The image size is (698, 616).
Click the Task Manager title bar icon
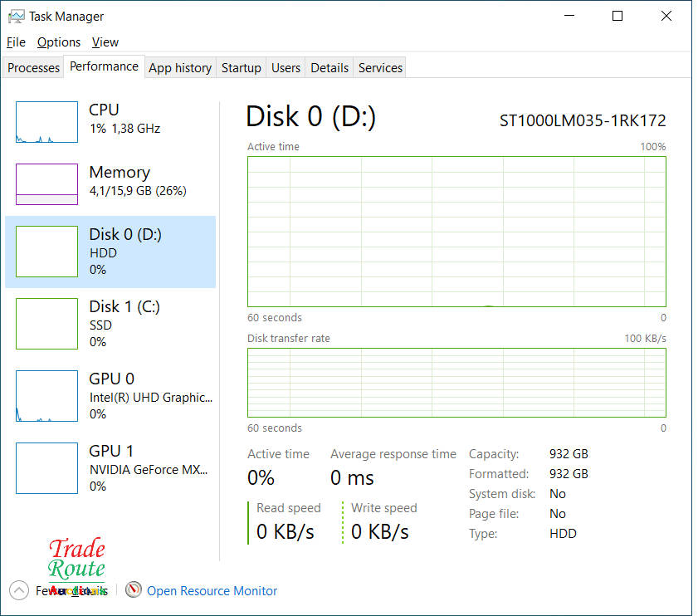point(16,16)
